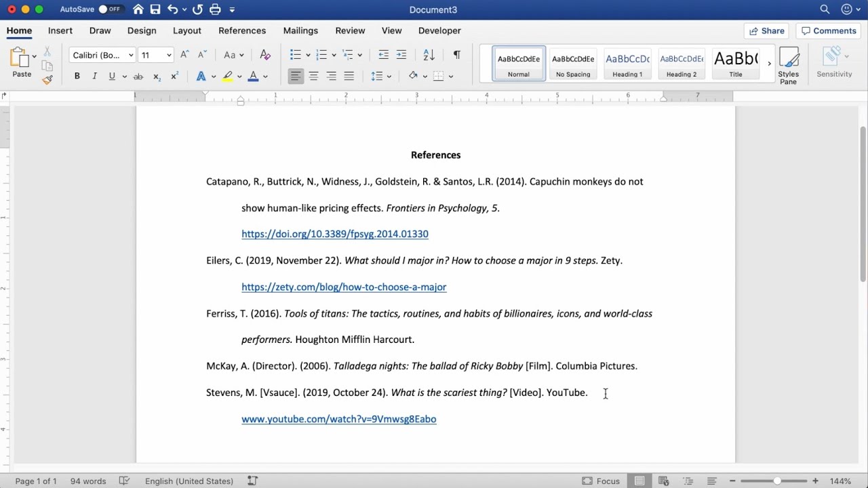Screen dimensions: 868x488
Task: Expand the styles gallery arrow
Action: click(769, 64)
